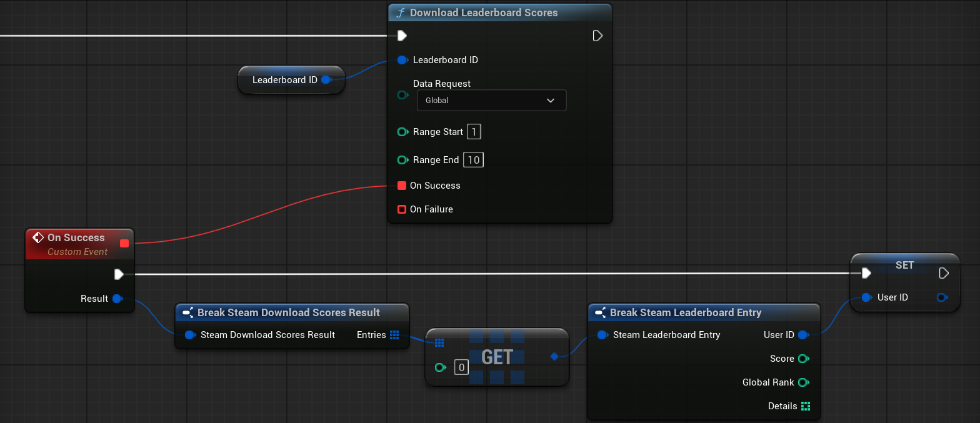Click the red On Success delegate pin on Custom Event
Viewport: 980px width, 423px height.
click(124, 244)
